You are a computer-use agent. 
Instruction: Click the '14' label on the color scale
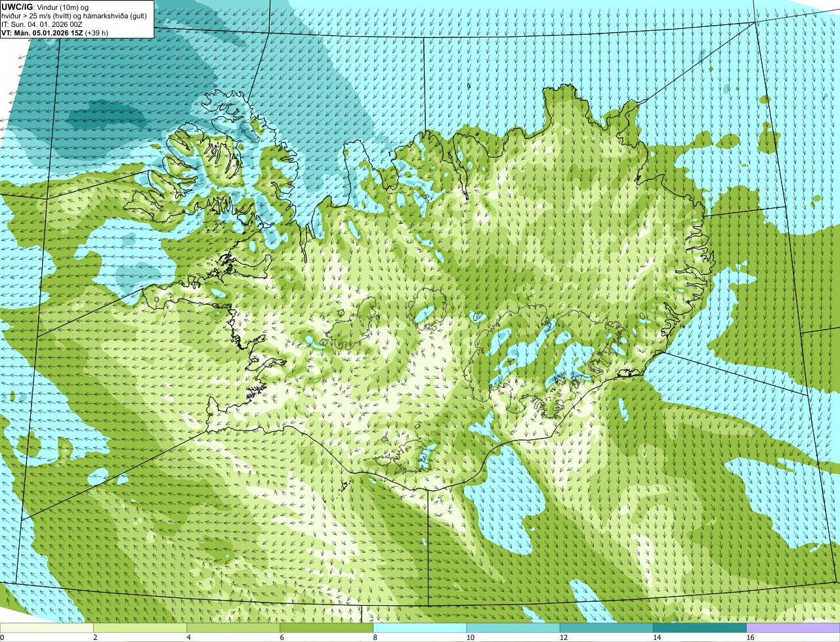click(x=657, y=637)
